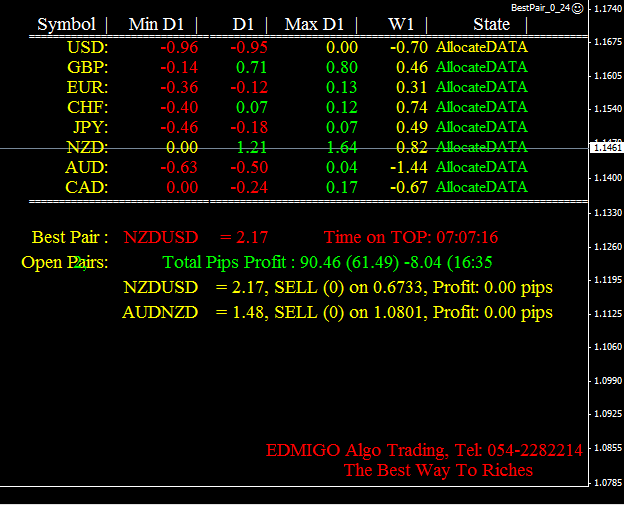Select the GBP: symbol row label
The width and height of the screenshot is (624, 505).
point(88,67)
